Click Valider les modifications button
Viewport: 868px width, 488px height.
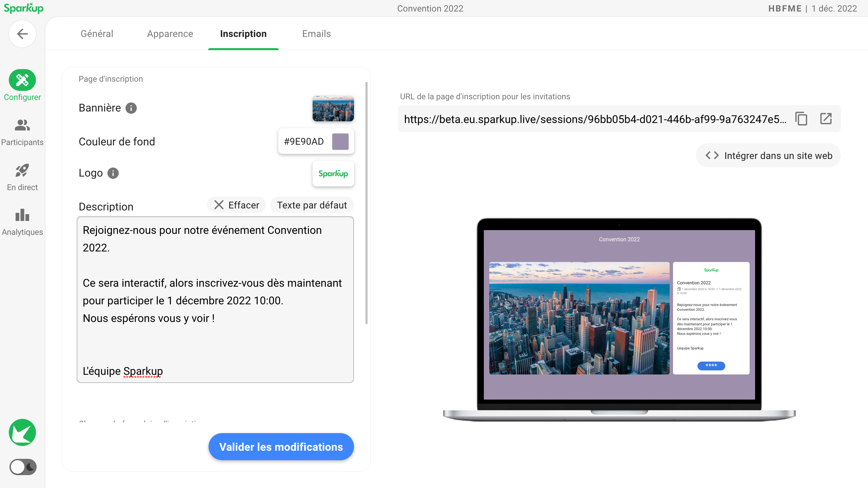pyautogui.click(x=281, y=447)
